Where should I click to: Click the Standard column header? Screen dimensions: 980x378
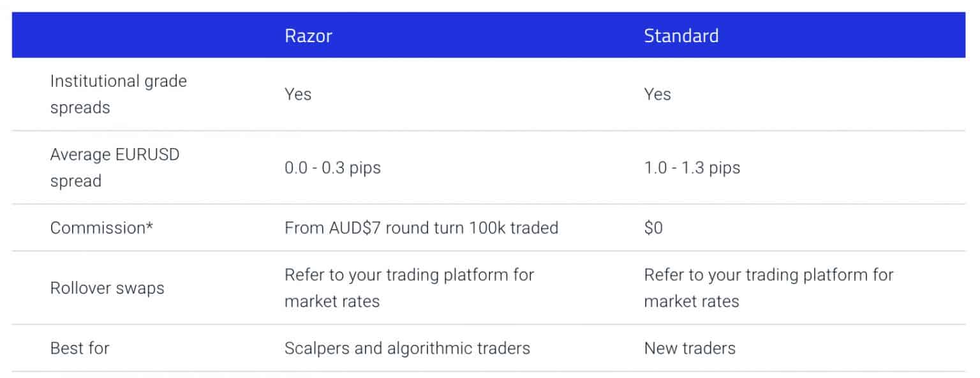(681, 36)
